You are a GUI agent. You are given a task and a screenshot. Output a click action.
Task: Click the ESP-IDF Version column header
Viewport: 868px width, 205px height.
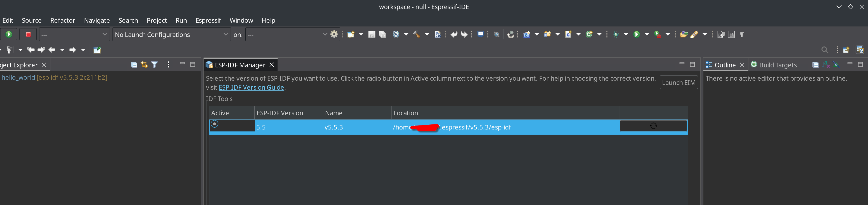click(x=289, y=113)
